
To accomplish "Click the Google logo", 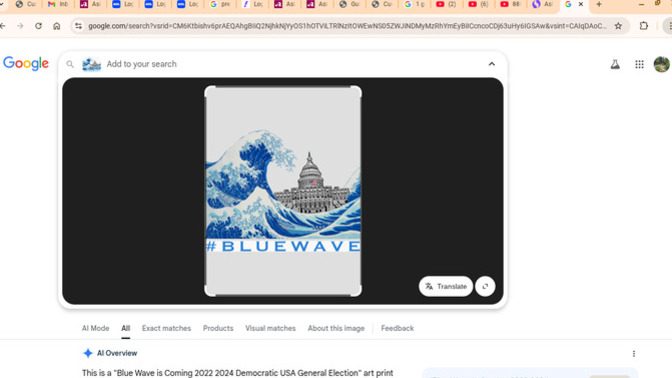I will pos(26,63).
